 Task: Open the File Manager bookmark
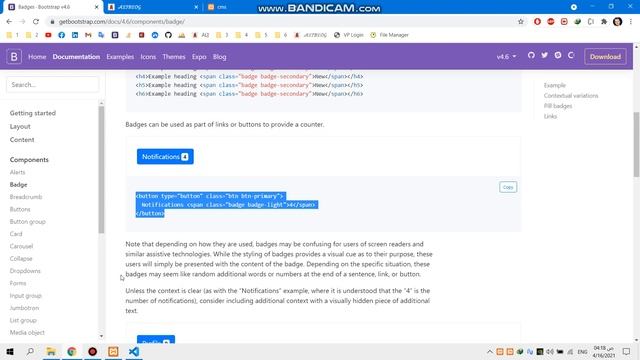[x=389, y=35]
